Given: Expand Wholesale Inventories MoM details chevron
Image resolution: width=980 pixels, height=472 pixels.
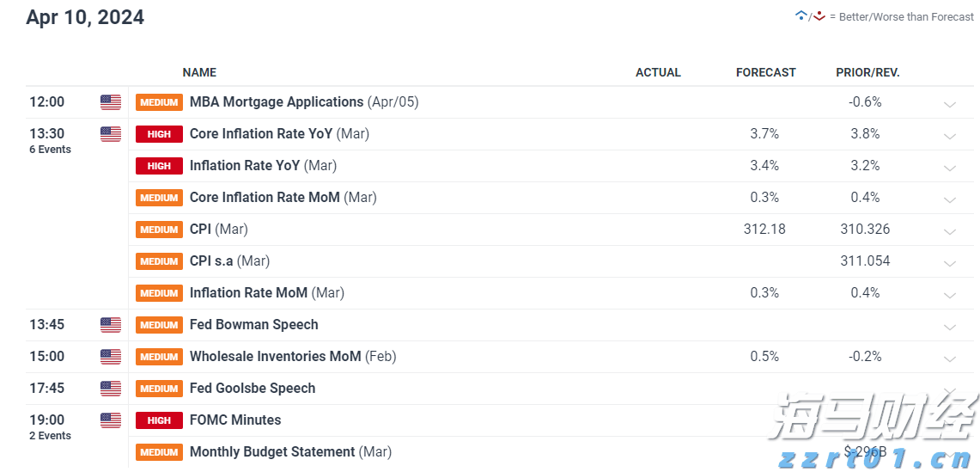Looking at the screenshot, I should 950,359.
